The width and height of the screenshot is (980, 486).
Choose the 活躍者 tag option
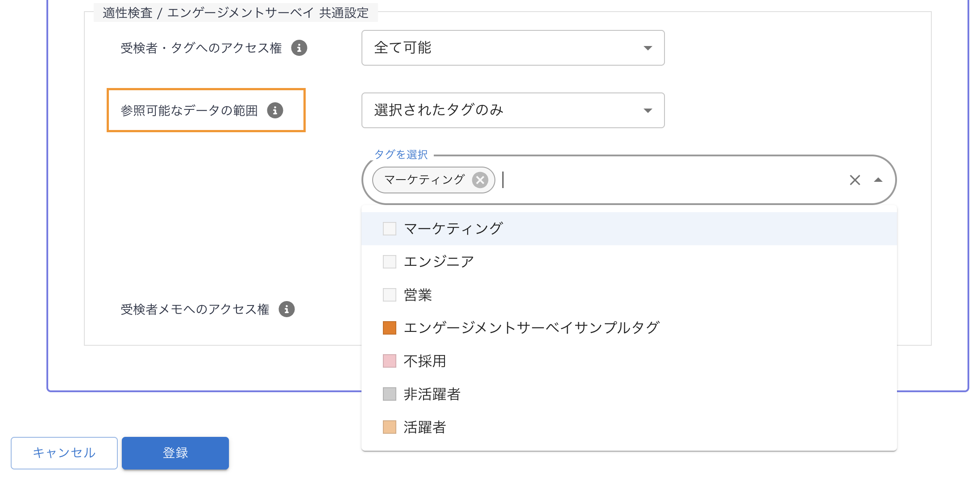click(424, 427)
